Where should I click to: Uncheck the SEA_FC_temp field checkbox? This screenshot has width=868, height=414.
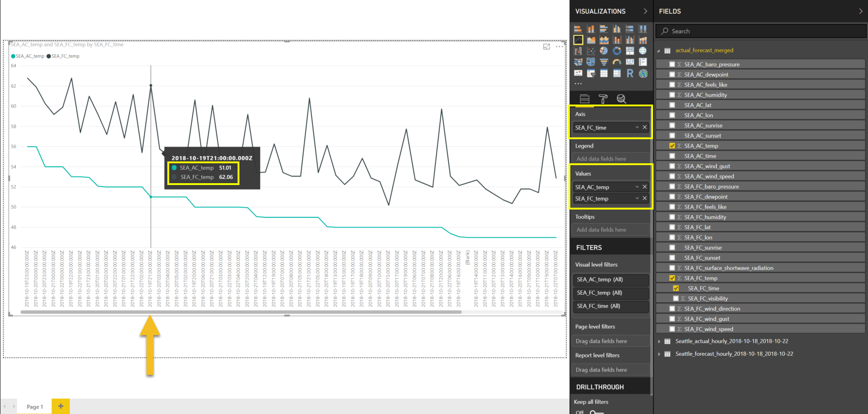672,278
